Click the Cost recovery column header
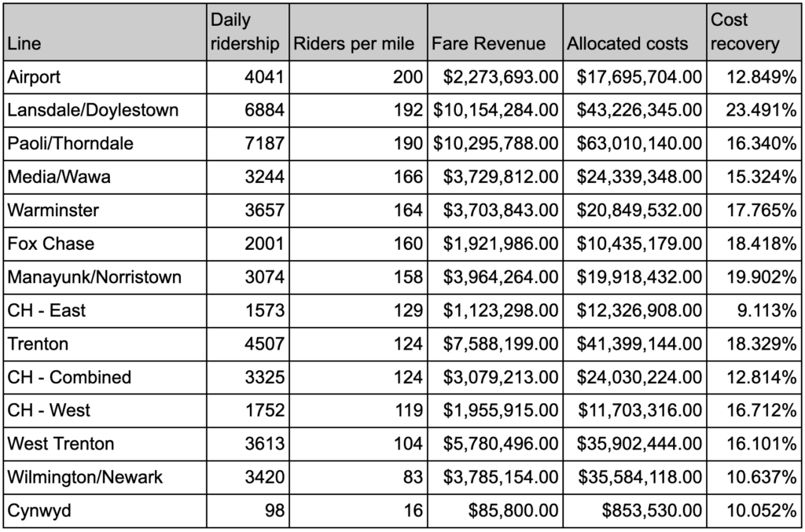The height and width of the screenshot is (532, 805). coord(744,33)
